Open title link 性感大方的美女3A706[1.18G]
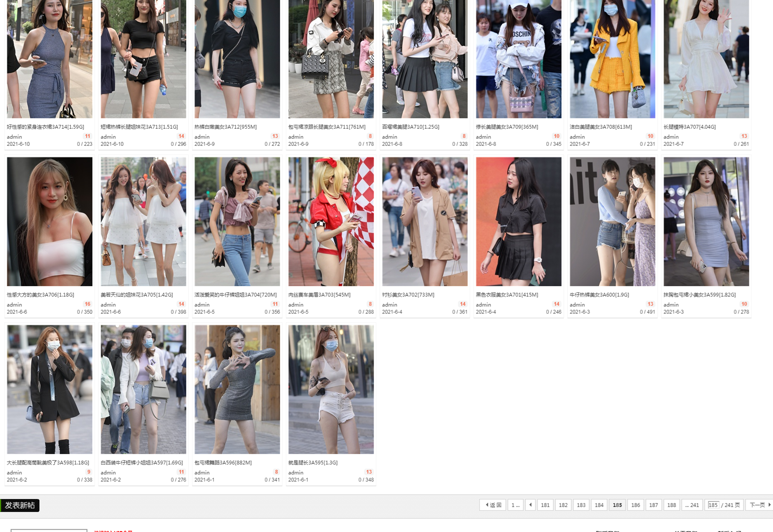Viewport: 773px width, 532px height. [x=40, y=295]
